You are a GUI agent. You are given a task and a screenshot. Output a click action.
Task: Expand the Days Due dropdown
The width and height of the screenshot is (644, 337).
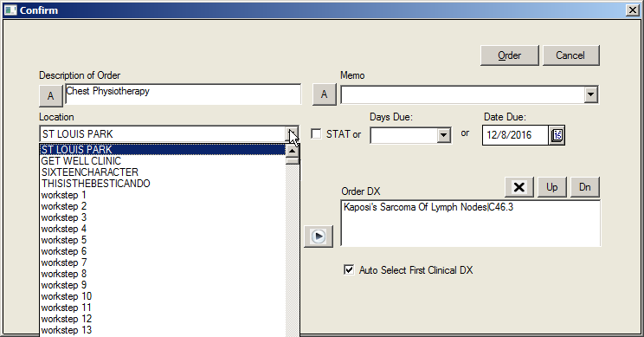(x=443, y=135)
